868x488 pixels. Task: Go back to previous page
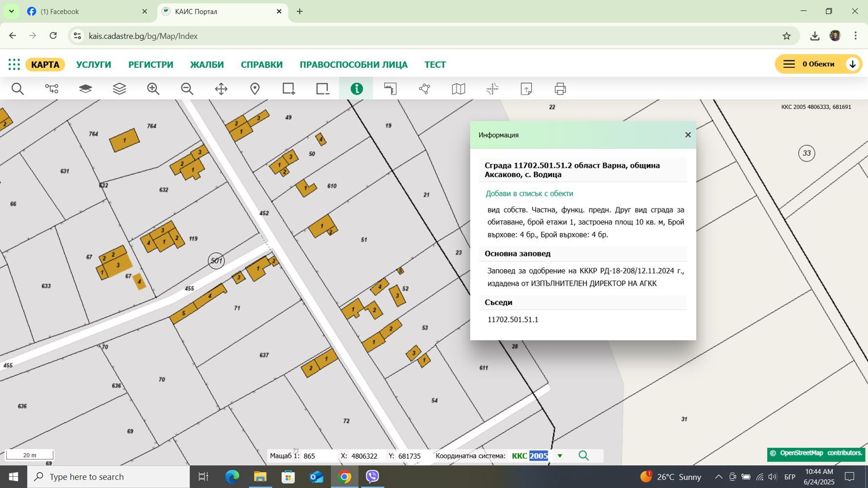pyautogui.click(x=13, y=36)
